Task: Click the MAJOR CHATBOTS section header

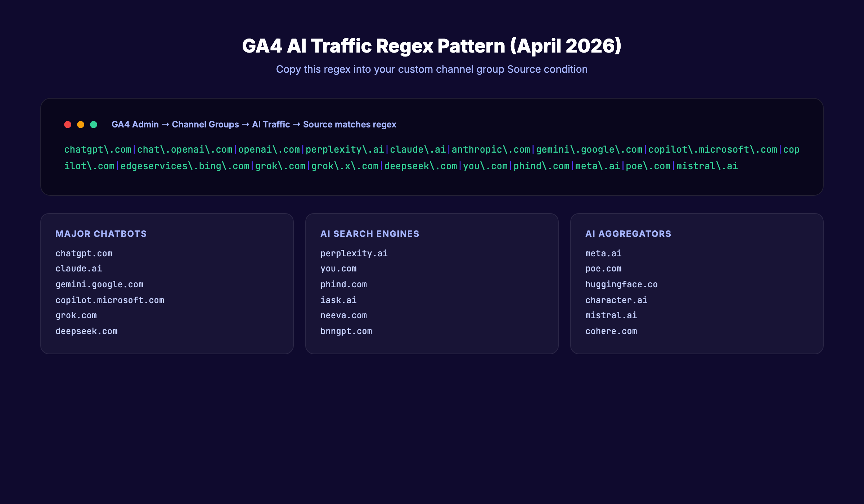Action: (x=101, y=234)
